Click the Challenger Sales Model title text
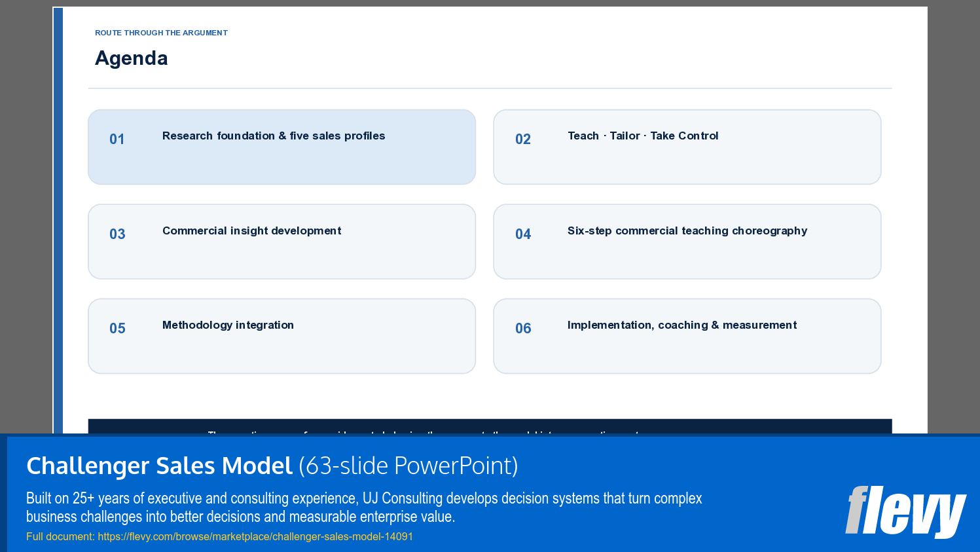Screen dimensions: 980x552 159,466
